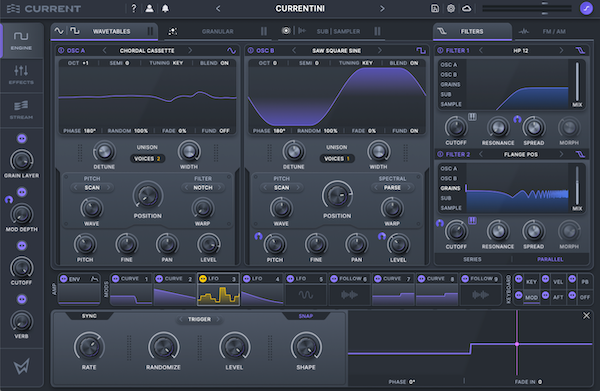This screenshot has width=600, height=391.
Task: Click the sub sampler record circle icon
Action: (286, 31)
